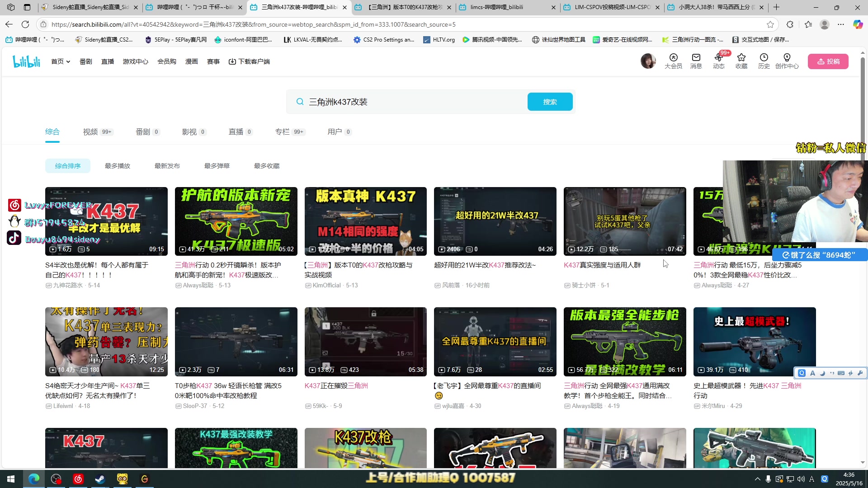
Task: Click browser refresh icon
Action: [x=25, y=24]
